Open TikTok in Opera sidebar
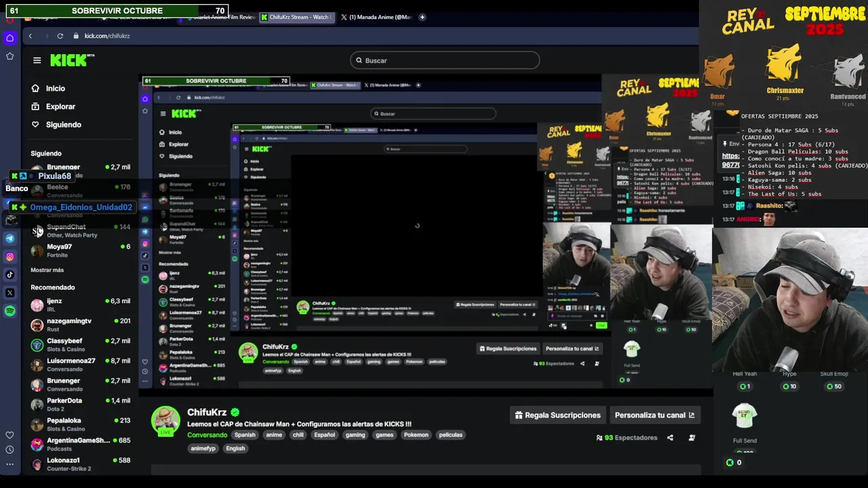Viewport: 868px width, 488px height. (x=9, y=274)
